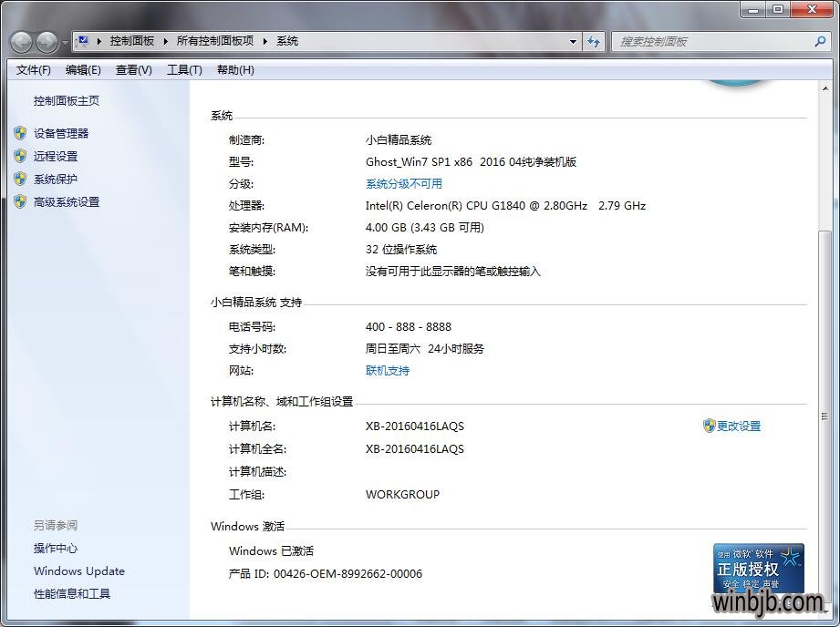Expand arrow after 控制面板 breadcrumb
The height and width of the screenshot is (627, 840).
[x=165, y=41]
